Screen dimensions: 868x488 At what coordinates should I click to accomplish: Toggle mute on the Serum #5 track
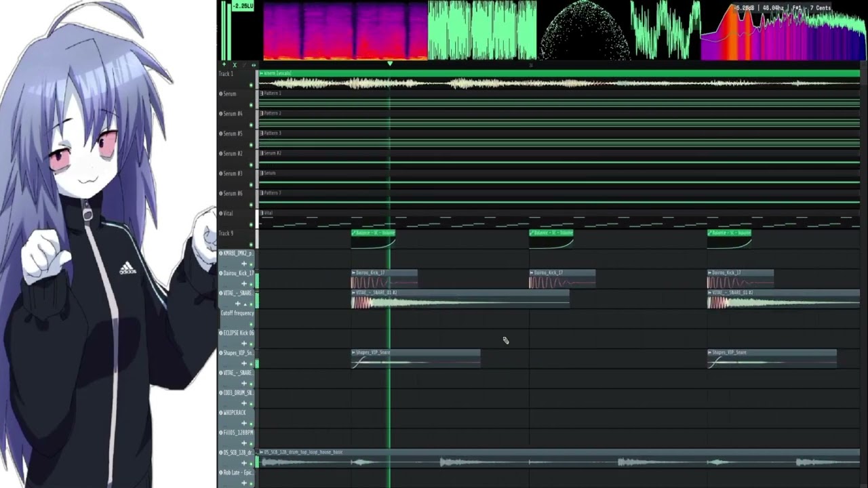click(252, 144)
